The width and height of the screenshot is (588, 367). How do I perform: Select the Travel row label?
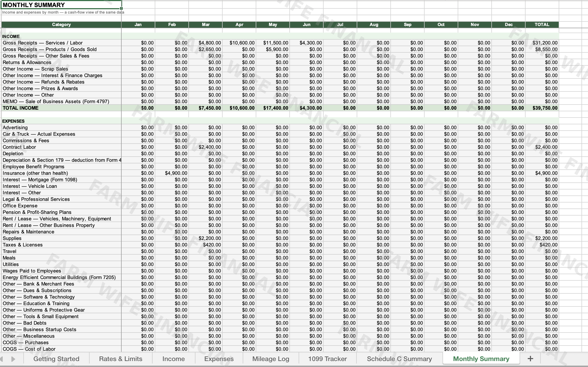coord(10,251)
